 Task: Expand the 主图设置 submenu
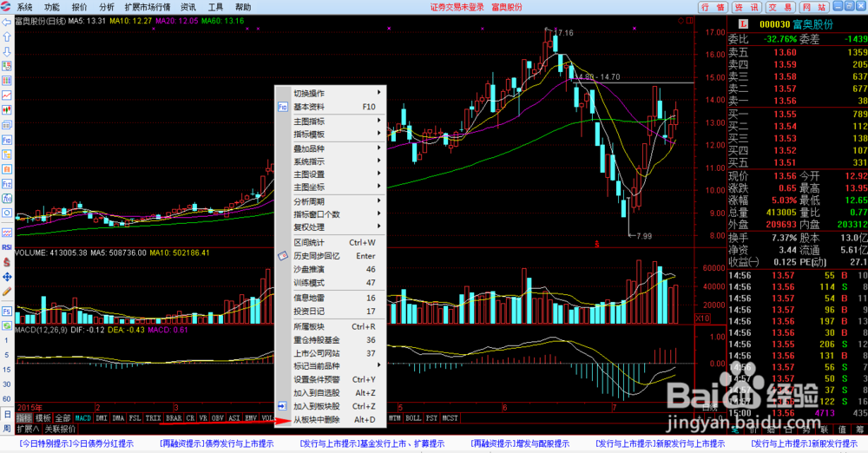pyautogui.click(x=331, y=174)
